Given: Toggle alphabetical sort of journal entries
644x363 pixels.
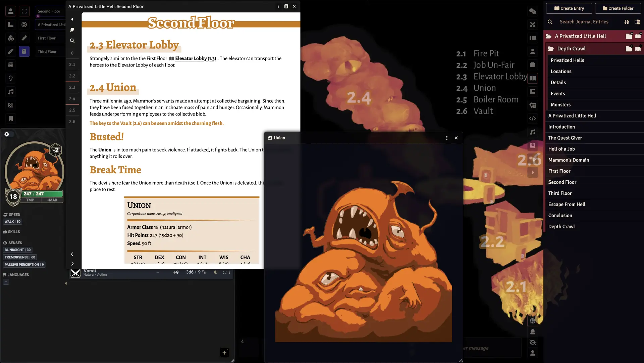Looking at the screenshot, I should (x=627, y=22).
